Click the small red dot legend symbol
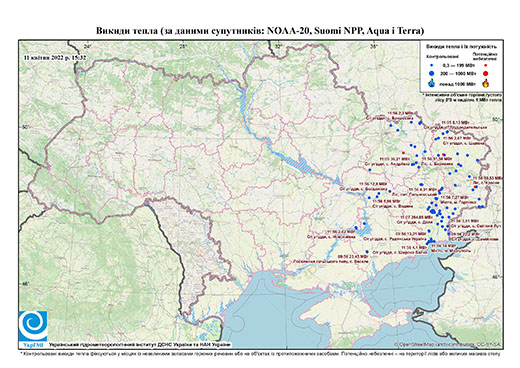Viewport: 520px width, 368px height. point(486,65)
